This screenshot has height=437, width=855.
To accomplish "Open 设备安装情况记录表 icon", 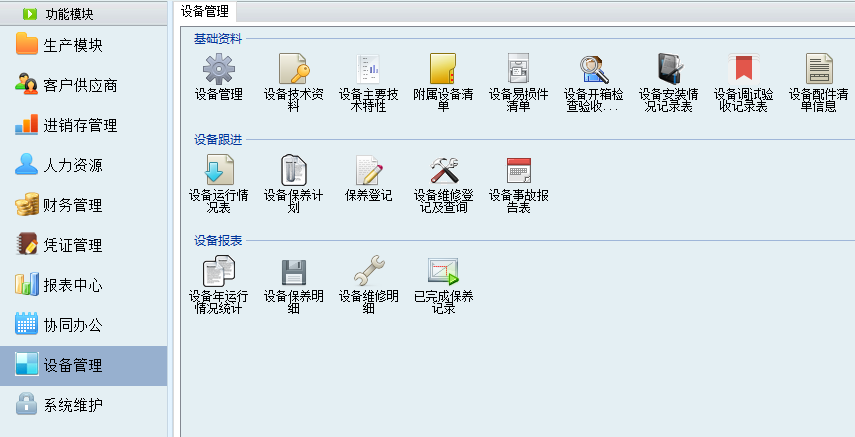I will (669, 69).
